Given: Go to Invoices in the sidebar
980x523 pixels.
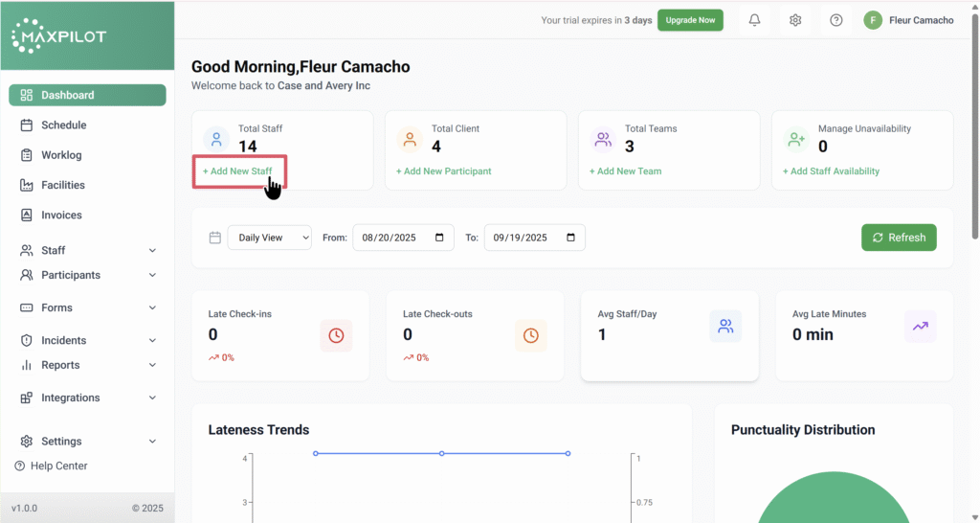Looking at the screenshot, I should coord(61,216).
